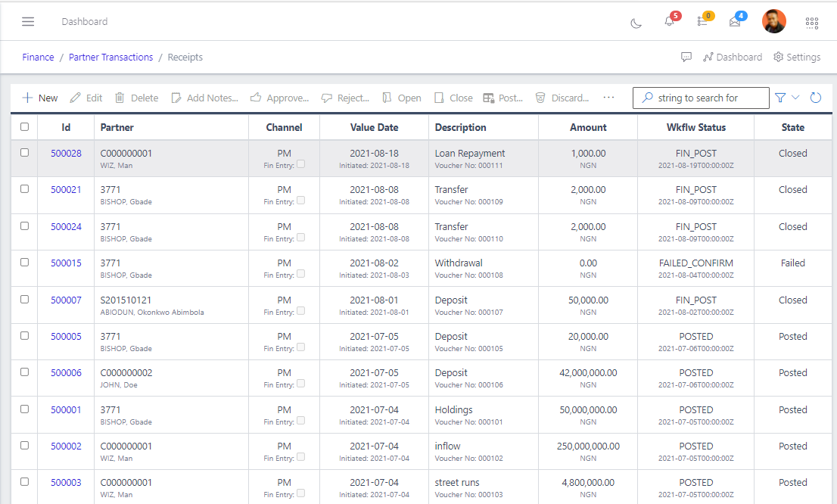Toggle dark mode with the moon icon
Viewport: 837px width, 504px height.
(x=636, y=22)
